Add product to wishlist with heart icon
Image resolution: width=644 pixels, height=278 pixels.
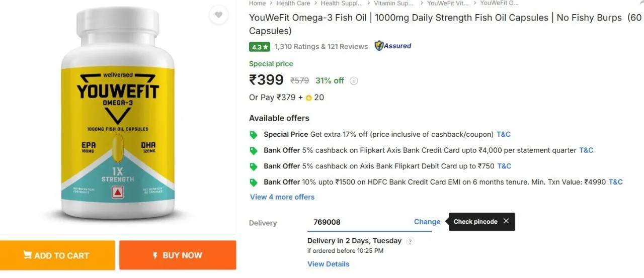point(218,15)
